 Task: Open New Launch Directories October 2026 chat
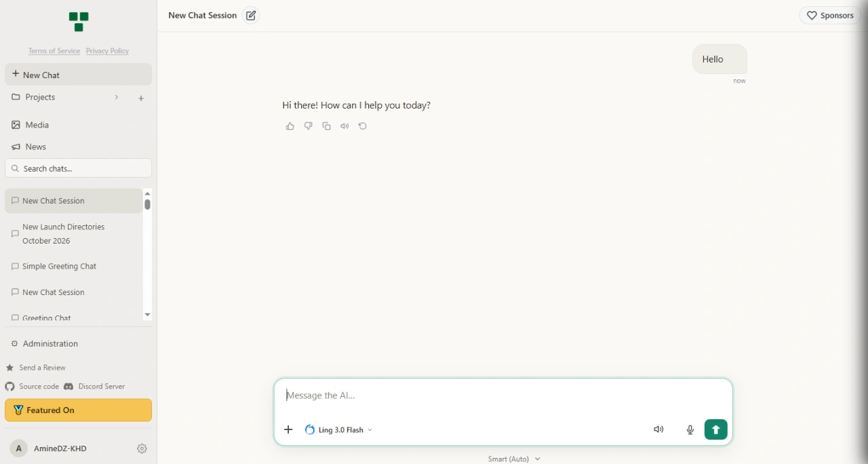(73, 233)
